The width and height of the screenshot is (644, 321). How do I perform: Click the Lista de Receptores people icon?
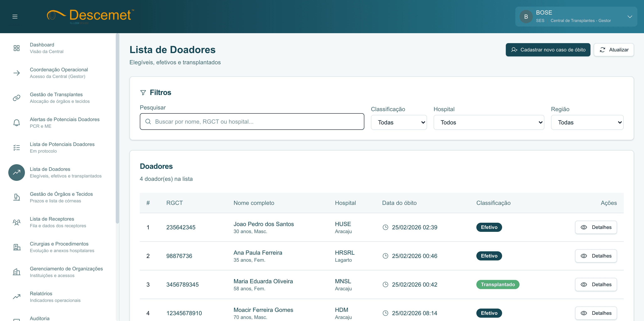[x=17, y=222]
